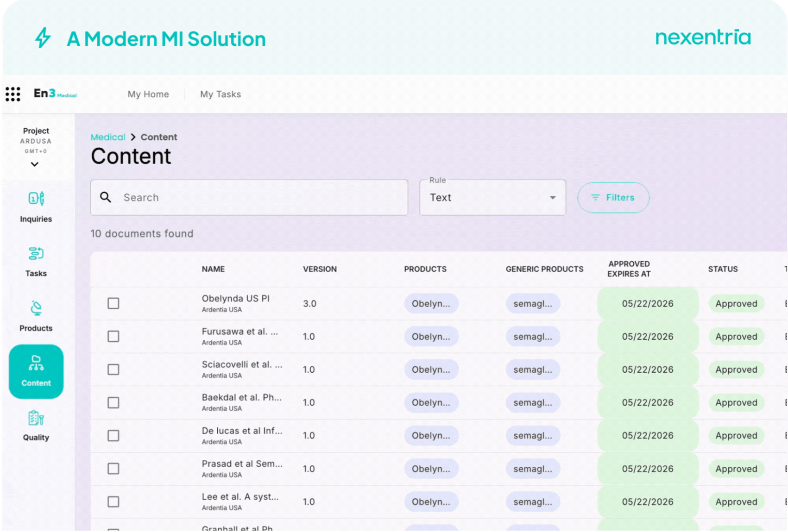
Task: Open the Rule Text dropdown
Action: tap(492, 198)
